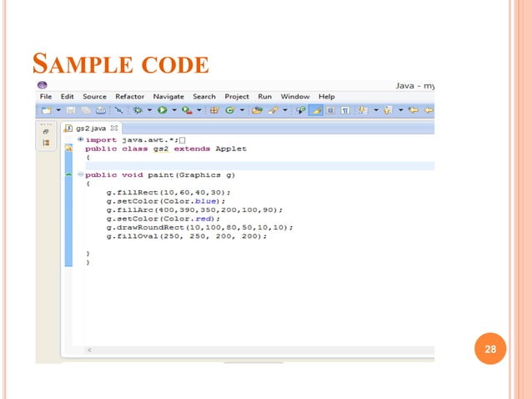Open the Help menu
This screenshot has height=399, width=532.
[x=327, y=97]
